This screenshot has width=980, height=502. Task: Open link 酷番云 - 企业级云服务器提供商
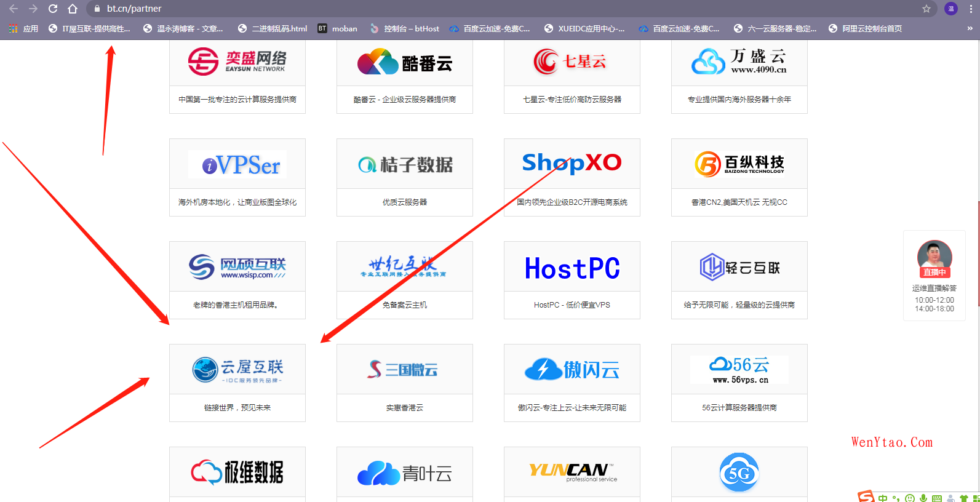click(x=405, y=100)
